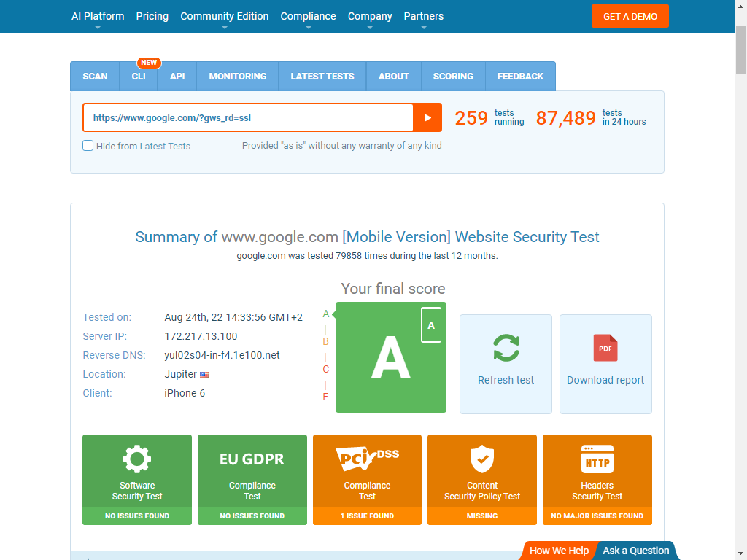
Task: Switch to the API tab
Action: (x=177, y=76)
